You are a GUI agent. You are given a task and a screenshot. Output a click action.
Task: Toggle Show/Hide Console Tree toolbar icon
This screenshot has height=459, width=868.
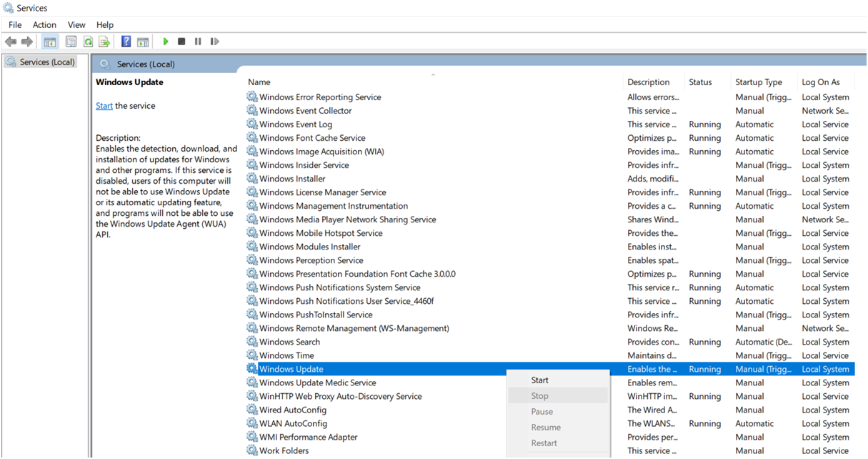coord(50,41)
